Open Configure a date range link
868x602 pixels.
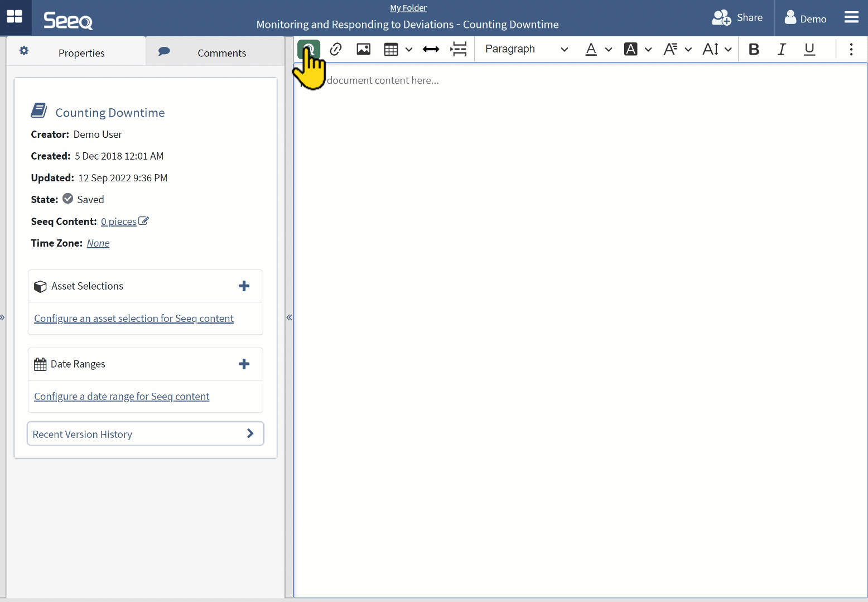122,396
